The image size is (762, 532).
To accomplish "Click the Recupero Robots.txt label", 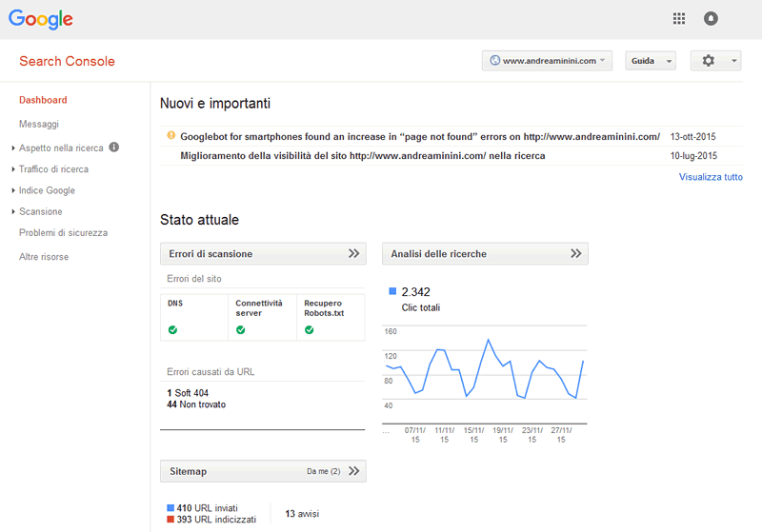I will pyautogui.click(x=324, y=307).
